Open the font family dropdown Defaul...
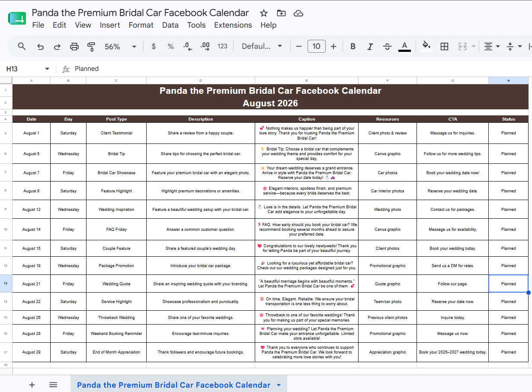This screenshot has height=392, width=532. click(x=262, y=46)
